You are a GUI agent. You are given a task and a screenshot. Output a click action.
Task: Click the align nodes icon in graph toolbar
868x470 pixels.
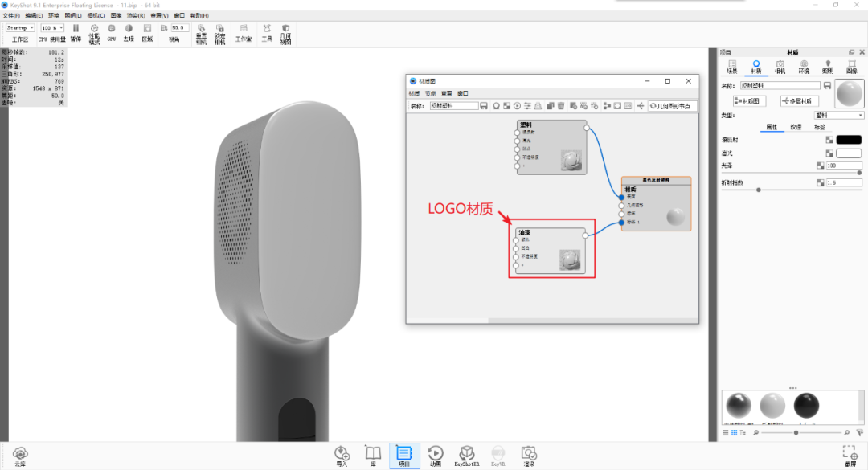tap(607, 106)
